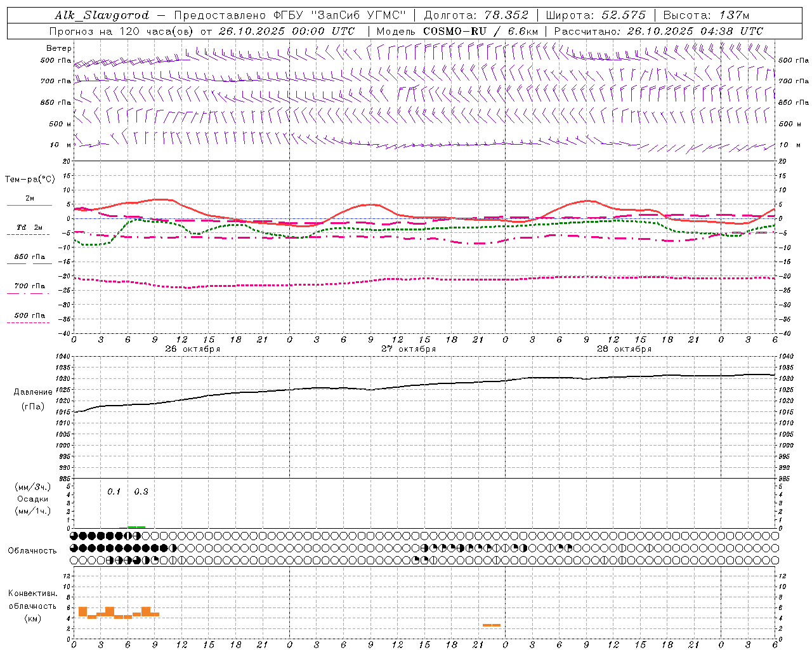Viewport: 812px width, 650px height.
Task: Select the 26 октября date label
Action: pos(192,348)
